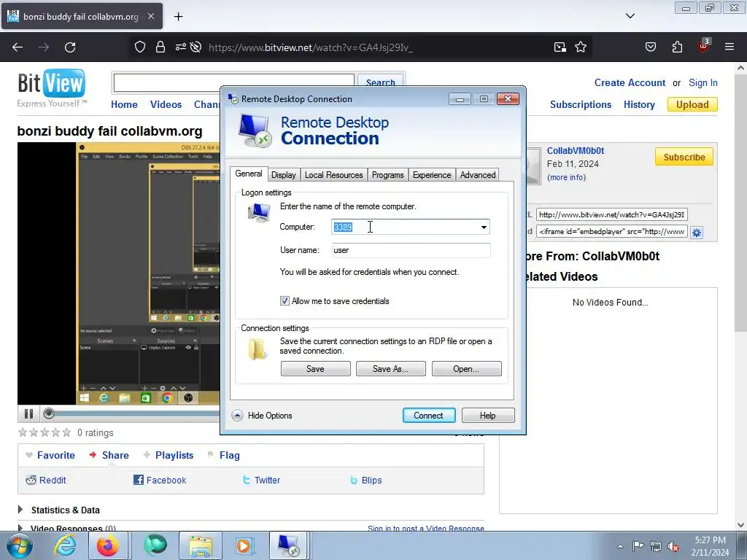The image size is (747, 560).
Task: Switch to Local Resources tab
Action: pos(333,175)
